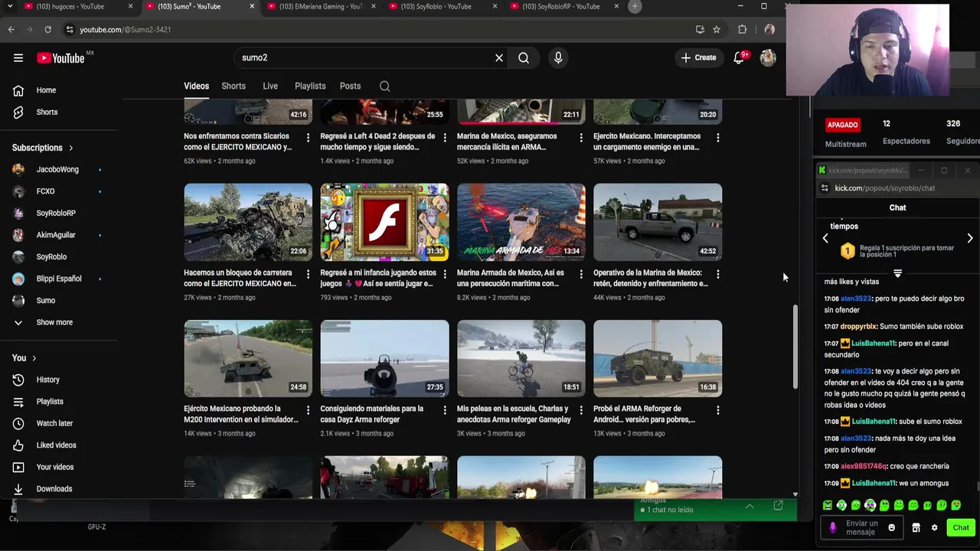Click the Kick chat message input field
Screen dimensions: 980x551
point(861,527)
